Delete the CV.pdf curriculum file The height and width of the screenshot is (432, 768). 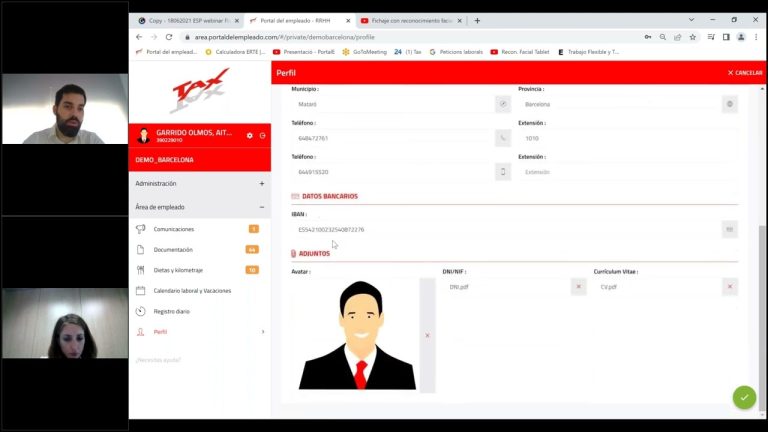730,287
